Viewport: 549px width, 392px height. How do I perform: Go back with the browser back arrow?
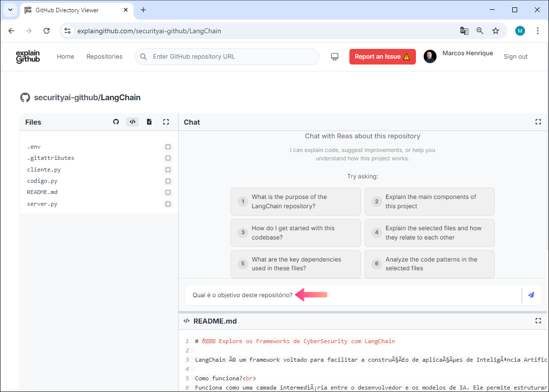tap(12, 31)
